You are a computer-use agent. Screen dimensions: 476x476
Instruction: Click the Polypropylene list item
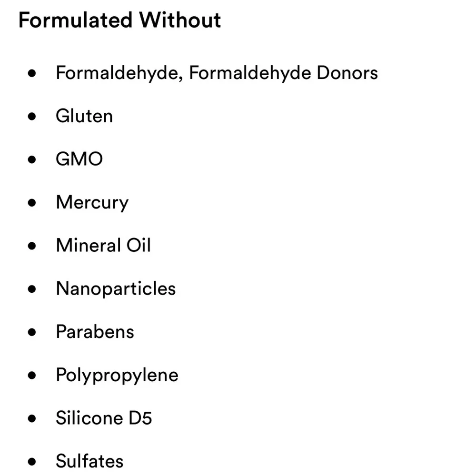[117, 376]
